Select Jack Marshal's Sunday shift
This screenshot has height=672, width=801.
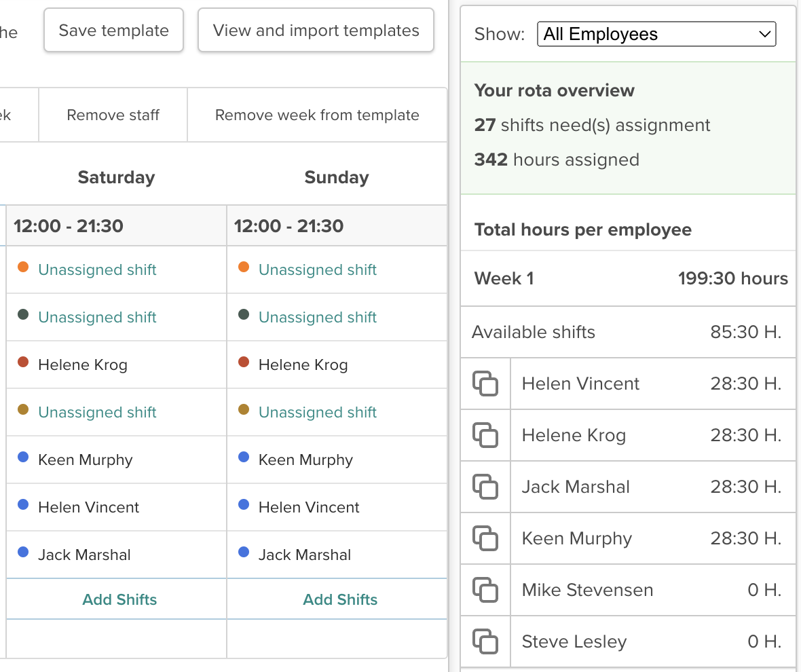tap(305, 555)
